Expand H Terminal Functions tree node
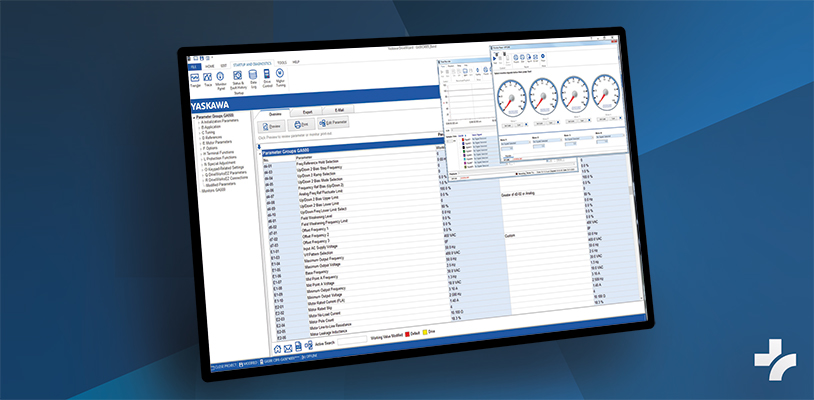 (x=200, y=154)
